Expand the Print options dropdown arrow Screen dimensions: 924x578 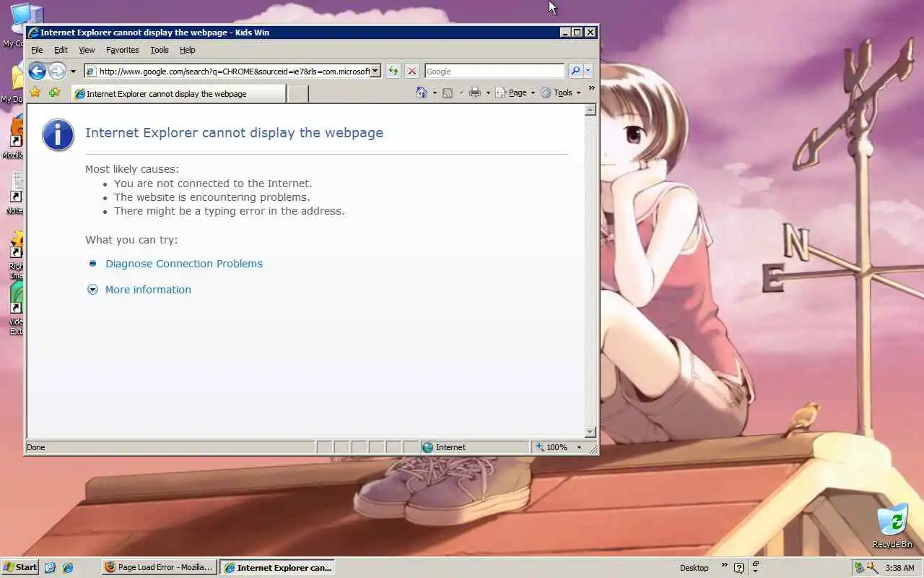(488, 92)
